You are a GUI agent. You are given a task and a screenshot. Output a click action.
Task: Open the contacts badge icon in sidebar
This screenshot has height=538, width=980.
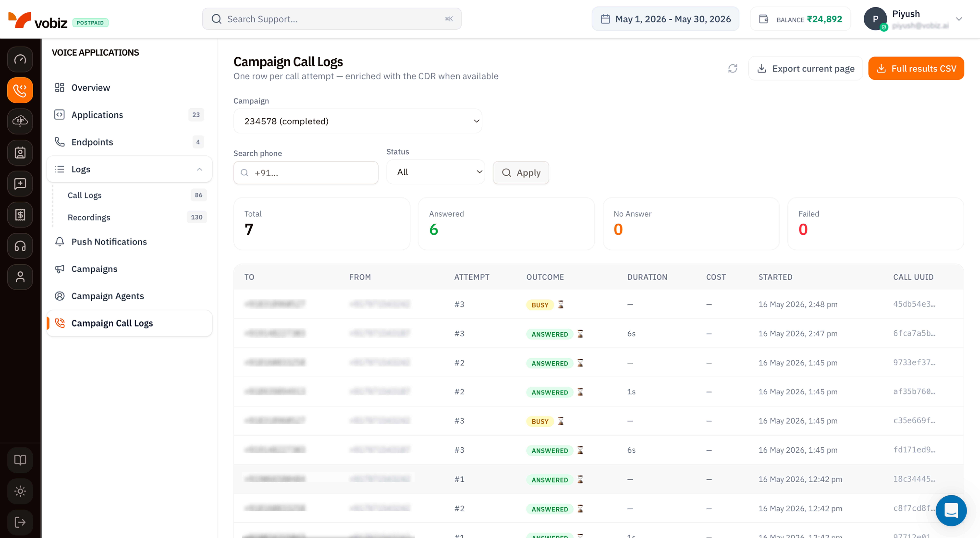[20, 153]
